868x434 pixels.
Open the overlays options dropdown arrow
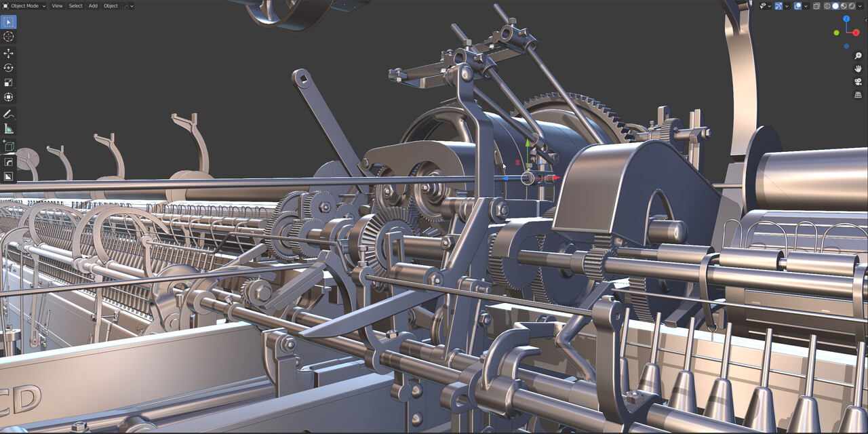coord(806,6)
